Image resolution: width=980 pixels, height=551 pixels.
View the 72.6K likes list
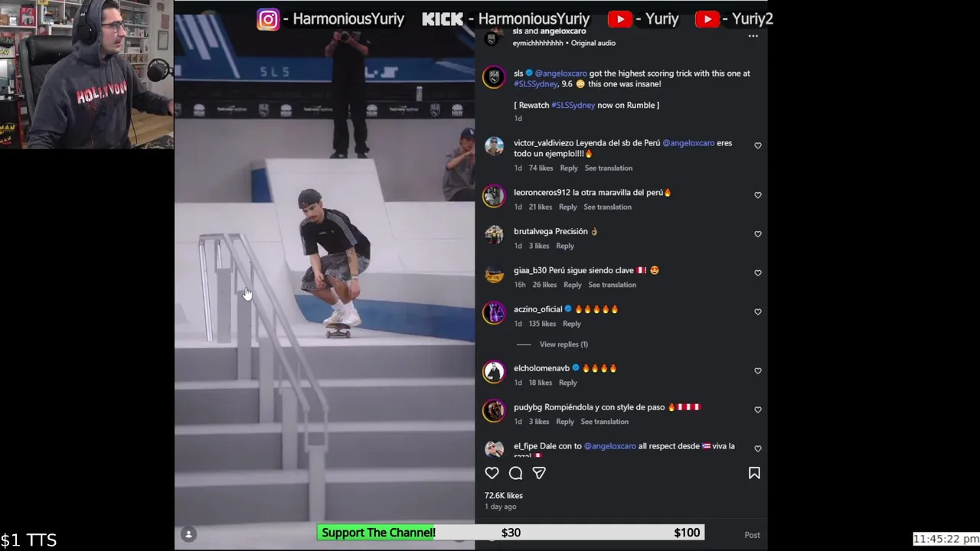tap(504, 495)
